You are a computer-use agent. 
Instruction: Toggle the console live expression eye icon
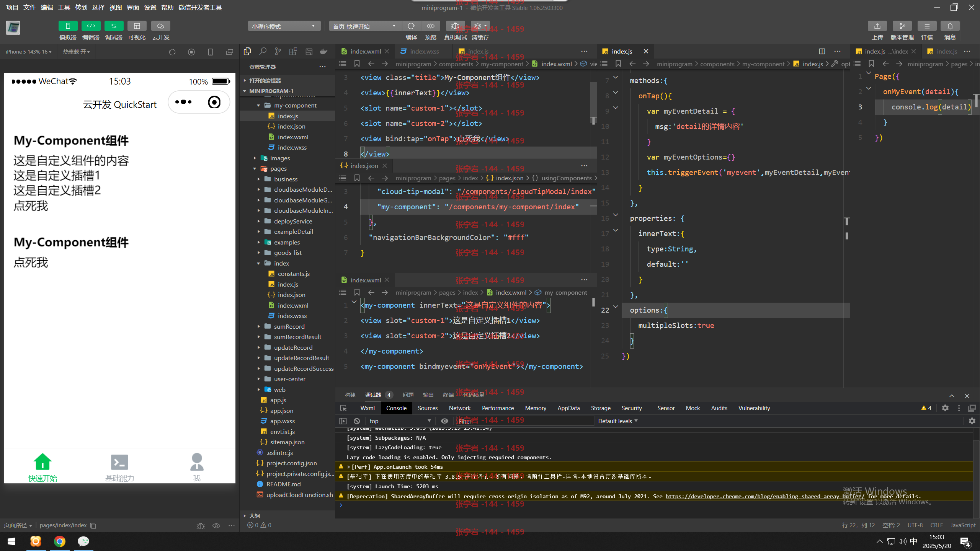click(x=444, y=421)
